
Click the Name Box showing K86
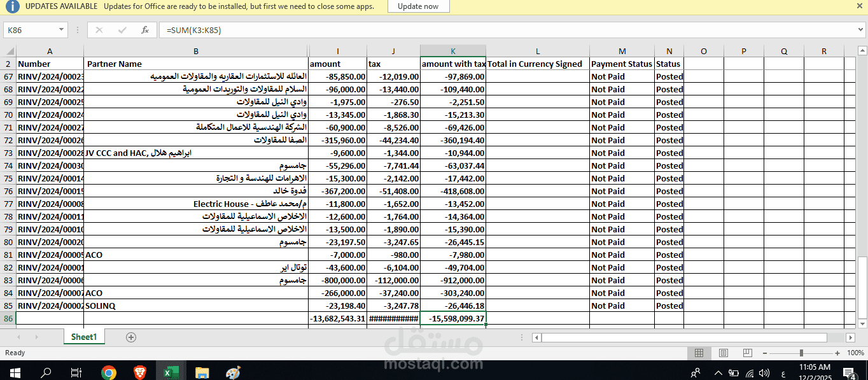click(30, 30)
